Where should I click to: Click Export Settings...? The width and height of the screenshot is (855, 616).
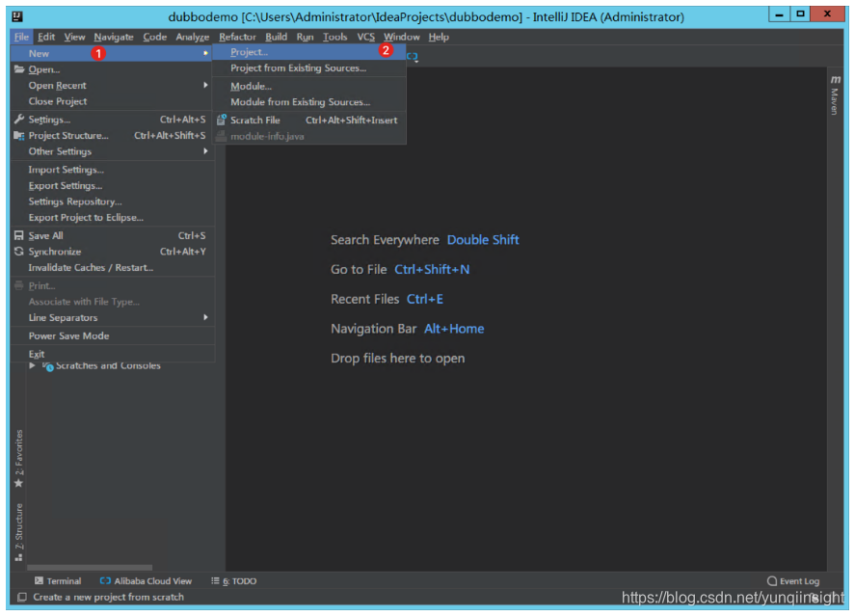pos(112,185)
